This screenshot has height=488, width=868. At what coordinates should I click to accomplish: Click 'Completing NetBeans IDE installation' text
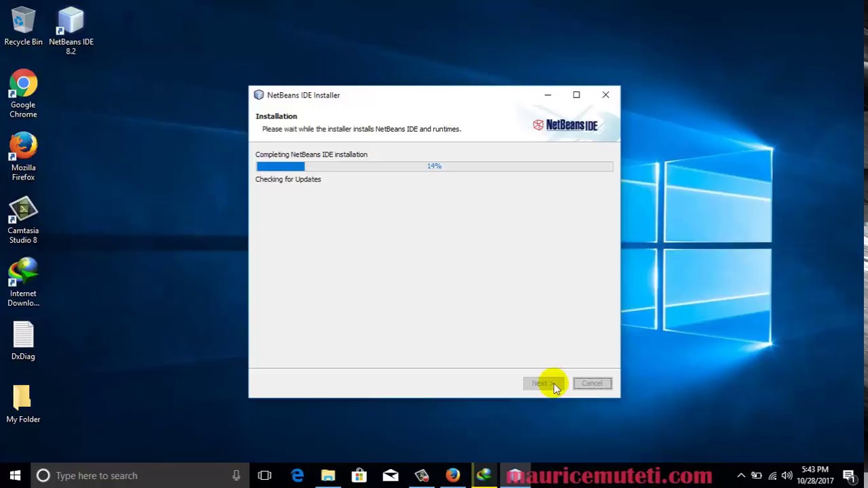pyautogui.click(x=311, y=155)
